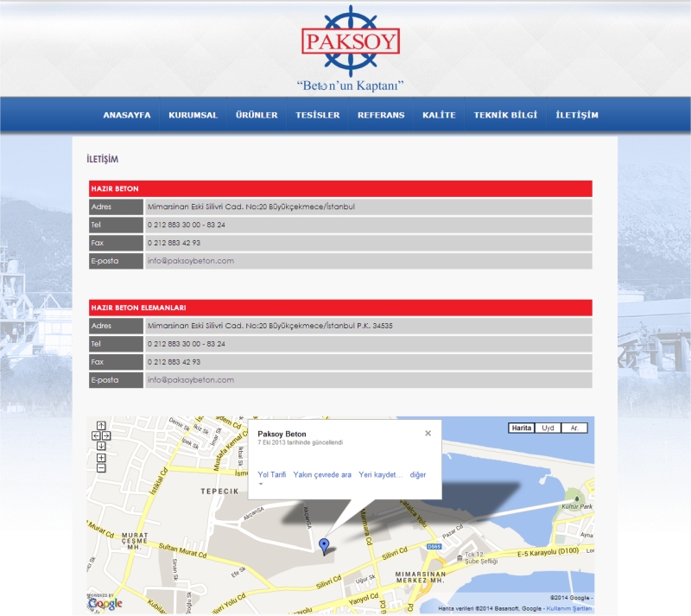Click the HAZIR BETON red header
Image resolution: width=691 pixels, height=616 pixels.
click(340, 188)
